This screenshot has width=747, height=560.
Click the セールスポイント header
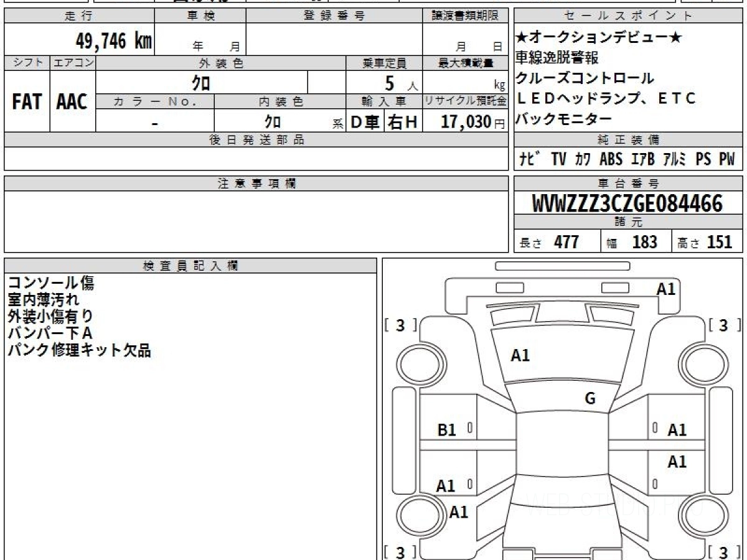point(629,16)
